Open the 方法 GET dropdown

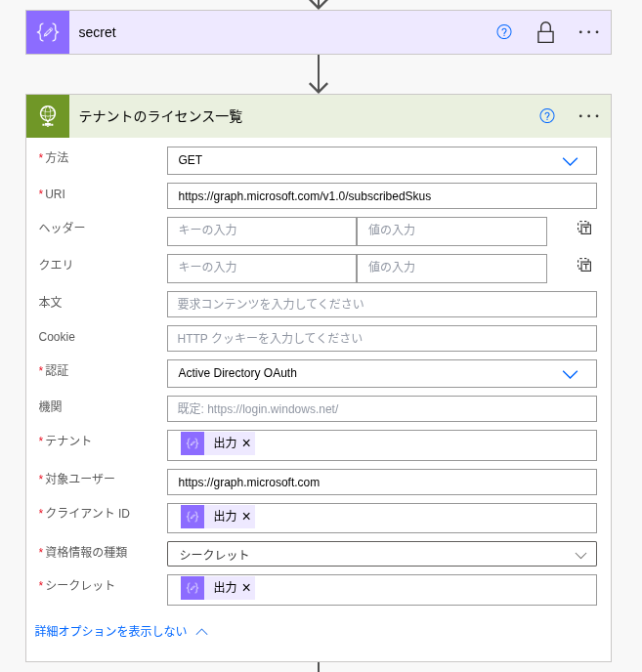(382, 161)
